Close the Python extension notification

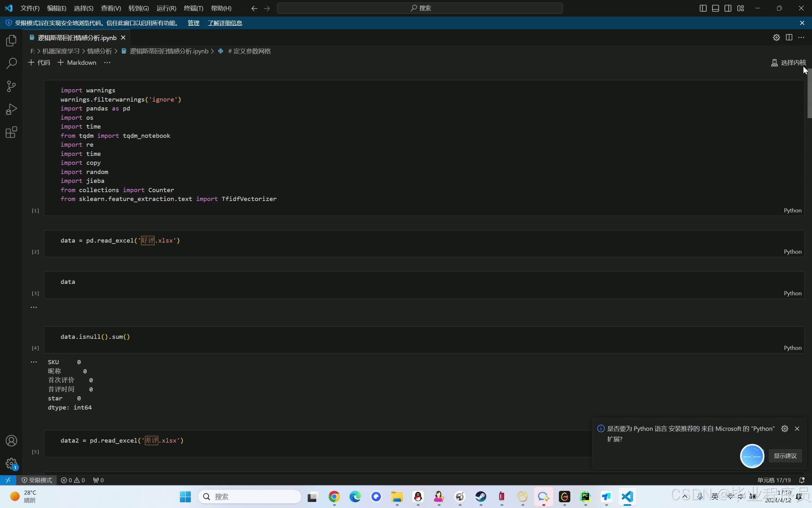tap(797, 429)
